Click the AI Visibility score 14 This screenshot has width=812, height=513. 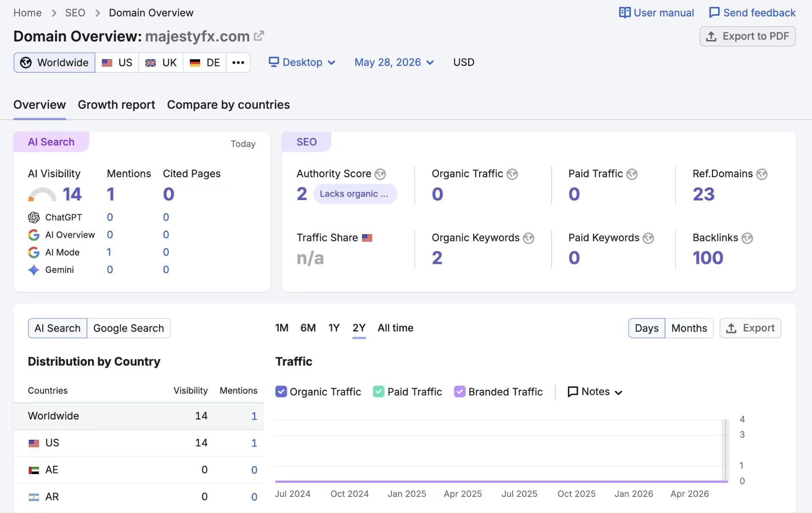[72, 194]
